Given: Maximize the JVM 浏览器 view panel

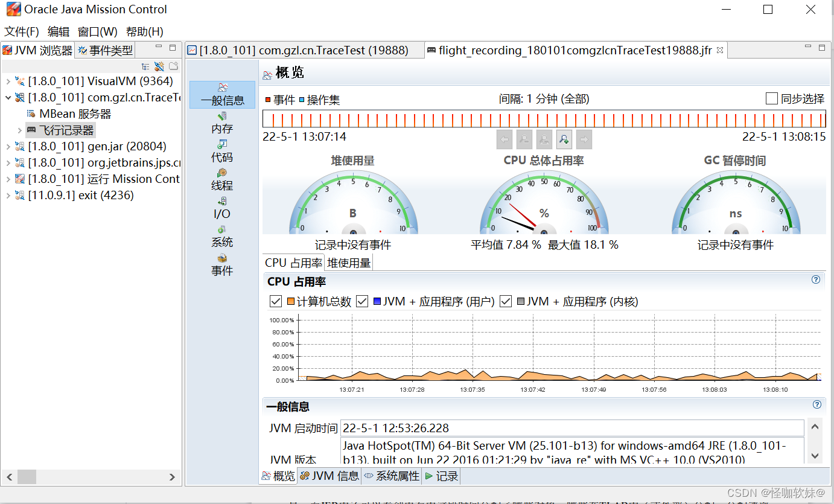Looking at the screenshot, I should coord(173,48).
